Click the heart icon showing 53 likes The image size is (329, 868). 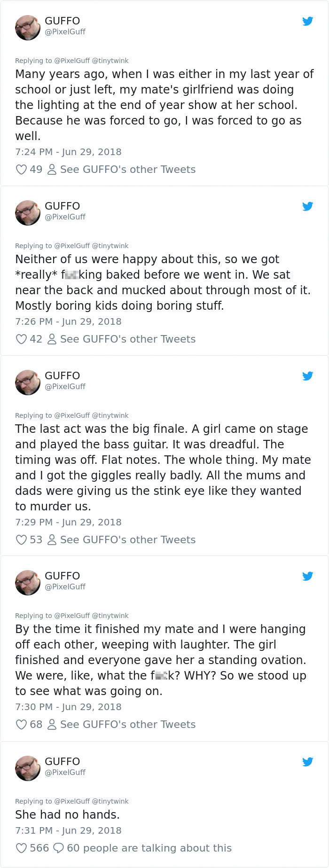[21, 540]
